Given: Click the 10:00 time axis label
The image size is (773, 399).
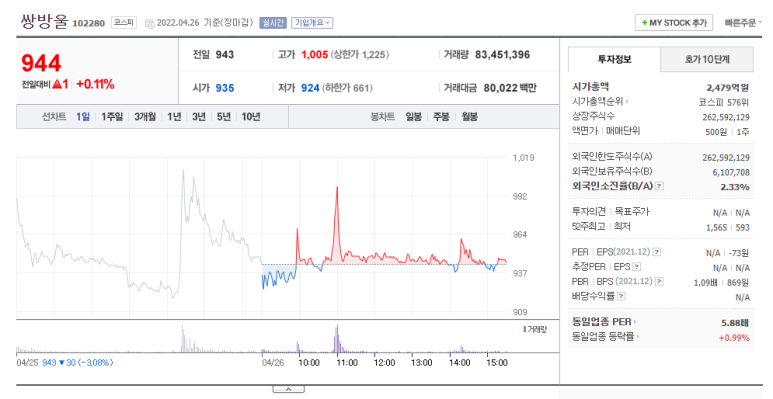Looking at the screenshot, I should coord(309,363).
